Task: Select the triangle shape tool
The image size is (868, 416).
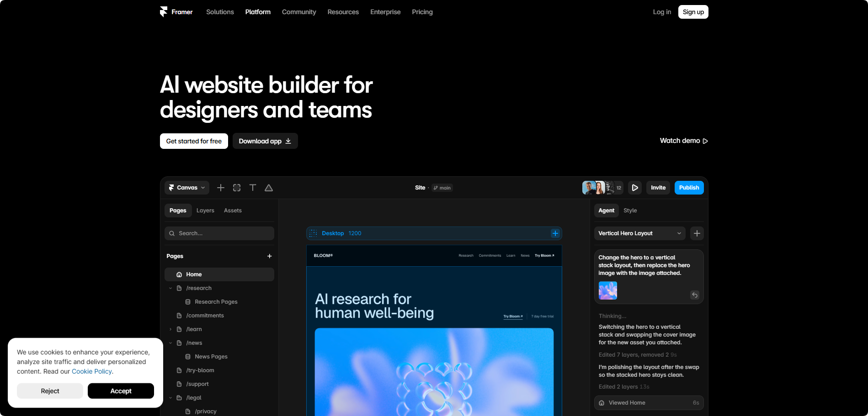Action: [x=269, y=188]
